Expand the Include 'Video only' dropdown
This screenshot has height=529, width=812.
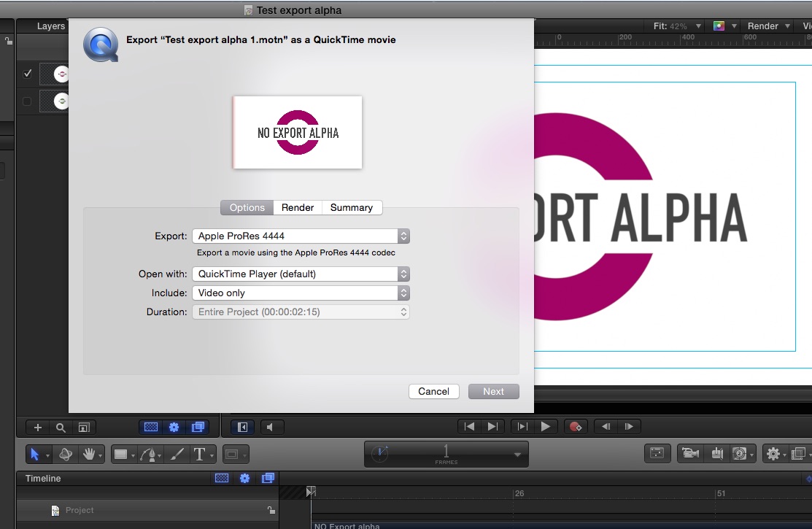pyautogui.click(x=300, y=293)
